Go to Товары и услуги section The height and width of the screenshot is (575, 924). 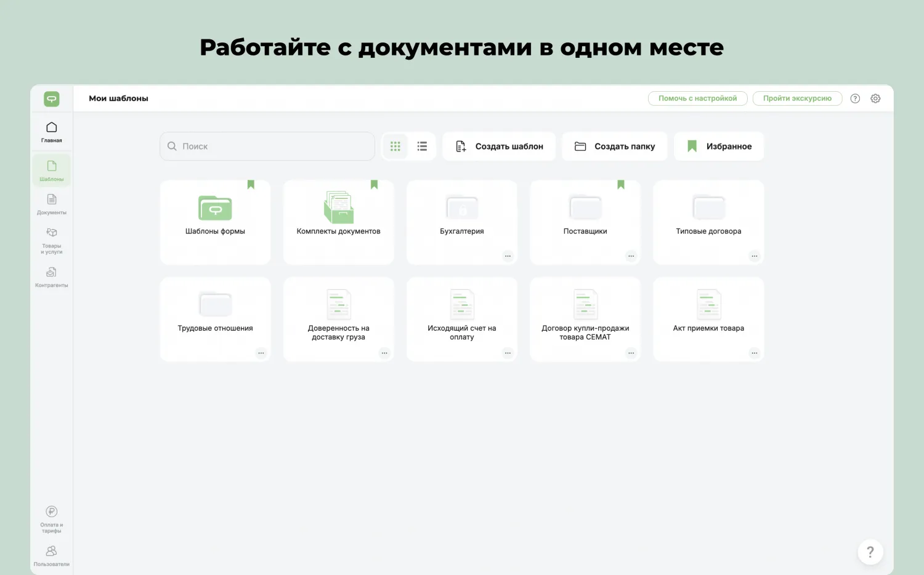(x=52, y=240)
